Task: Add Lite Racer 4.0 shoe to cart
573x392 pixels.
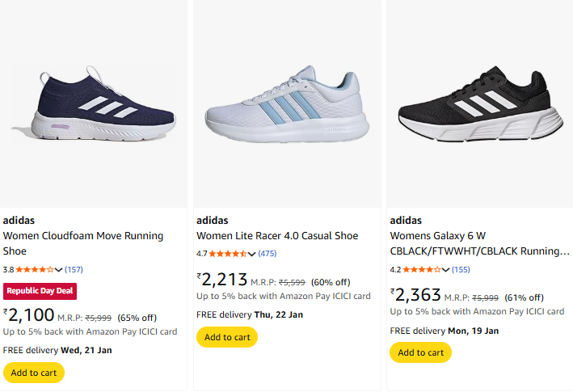Action: coord(227,337)
